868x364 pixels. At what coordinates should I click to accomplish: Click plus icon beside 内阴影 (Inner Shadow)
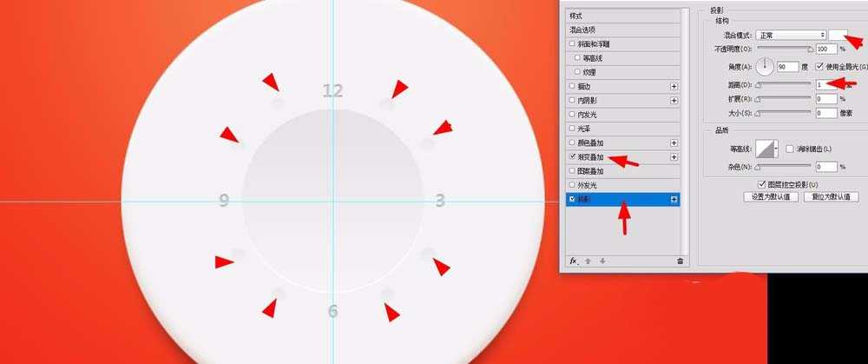[x=674, y=101]
